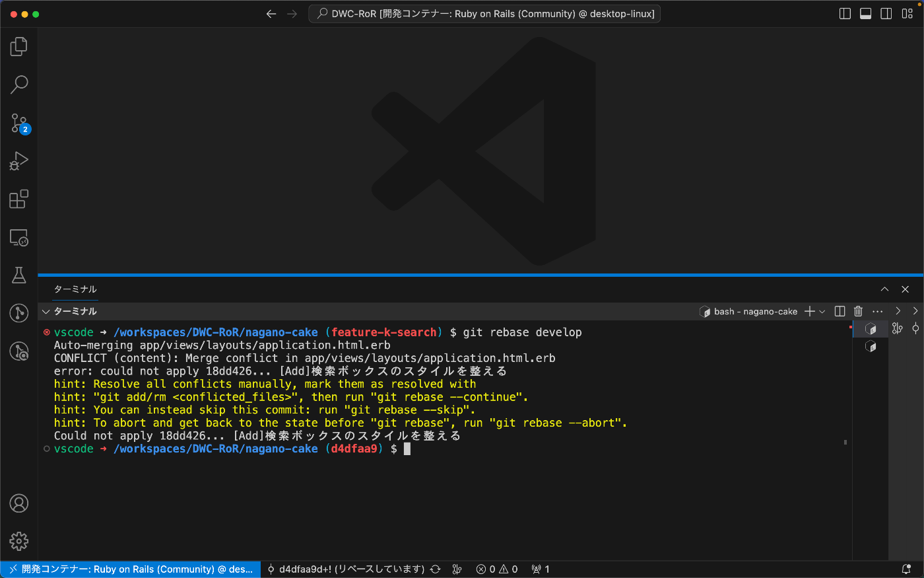
Task: Click the 'error: could not apply 18dd426...' line
Action: click(x=280, y=371)
